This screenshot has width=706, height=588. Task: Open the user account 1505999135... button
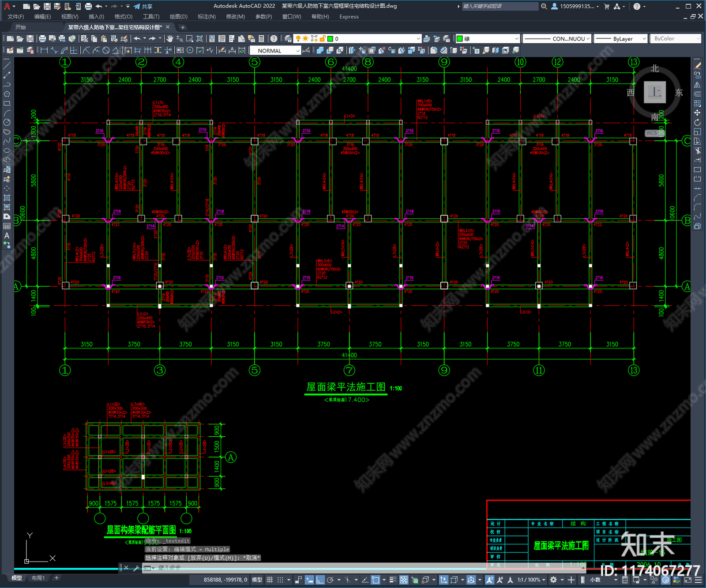pos(575,6)
